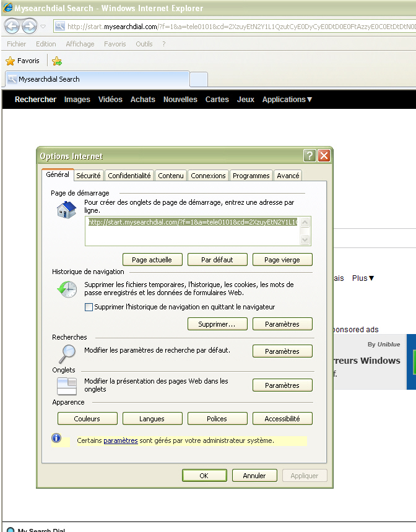Click the Recherches magnifying glass icon

pyautogui.click(x=67, y=354)
